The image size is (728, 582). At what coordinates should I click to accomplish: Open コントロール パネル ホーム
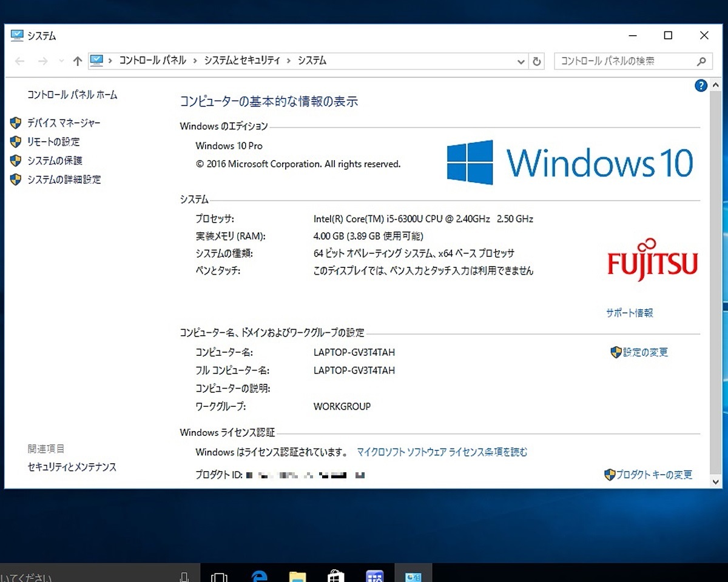point(72,95)
